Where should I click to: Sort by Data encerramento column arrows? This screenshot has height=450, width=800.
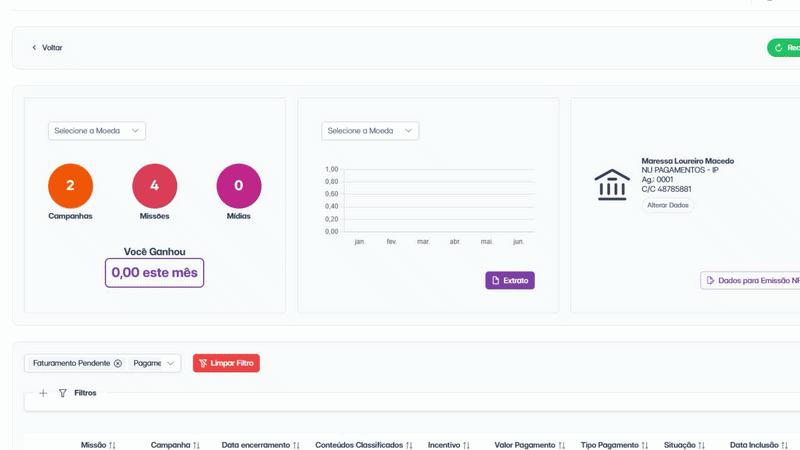tap(296, 445)
